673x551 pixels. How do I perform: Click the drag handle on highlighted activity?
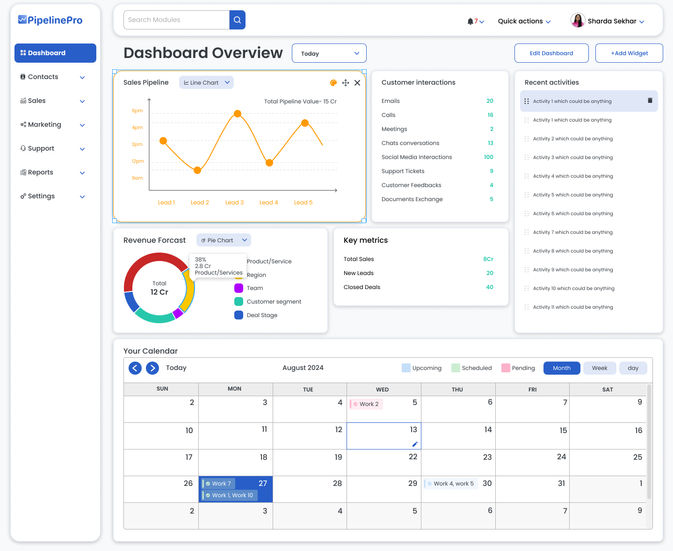tap(527, 101)
